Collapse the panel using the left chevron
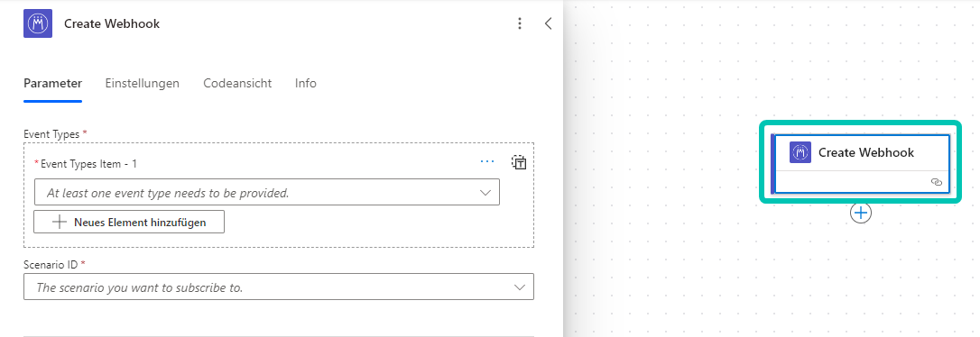 pos(548,23)
